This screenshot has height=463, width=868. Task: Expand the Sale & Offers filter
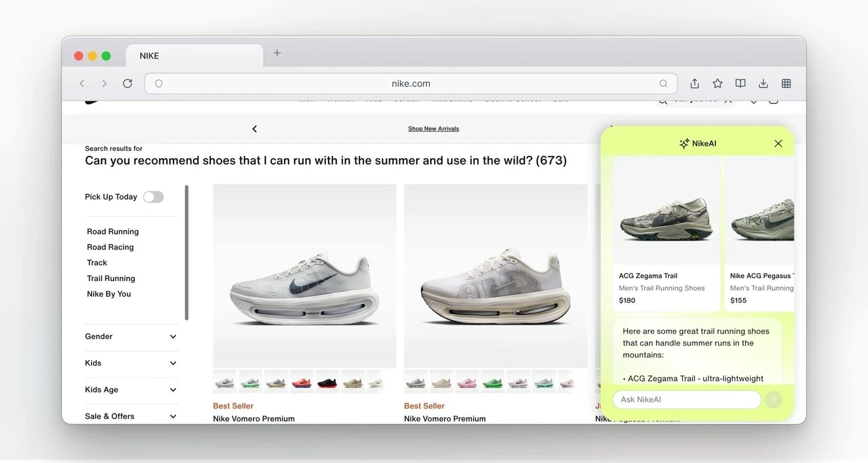[131, 416]
